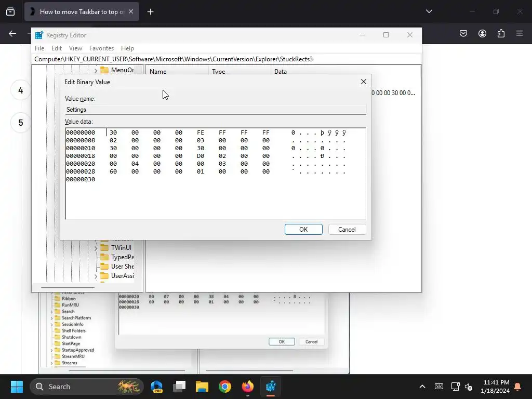Viewport: 532px width, 399px height.
Task: Select the MenuOr key in the tree
Action: [x=122, y=70]
